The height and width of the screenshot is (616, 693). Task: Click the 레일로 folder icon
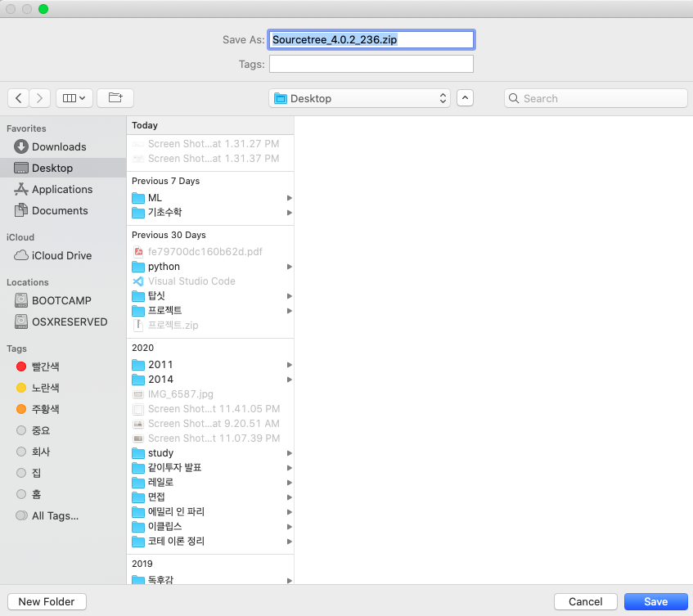138,483
